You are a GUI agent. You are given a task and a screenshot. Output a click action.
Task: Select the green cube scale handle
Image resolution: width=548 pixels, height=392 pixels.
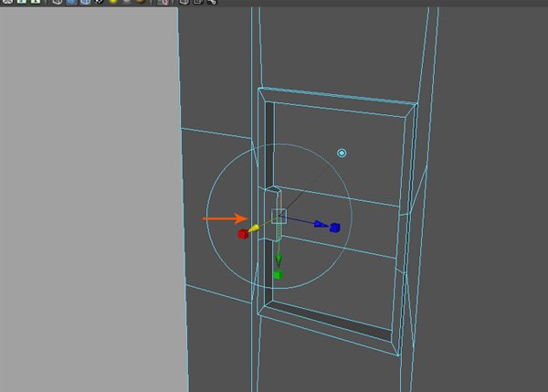(279, 275)
